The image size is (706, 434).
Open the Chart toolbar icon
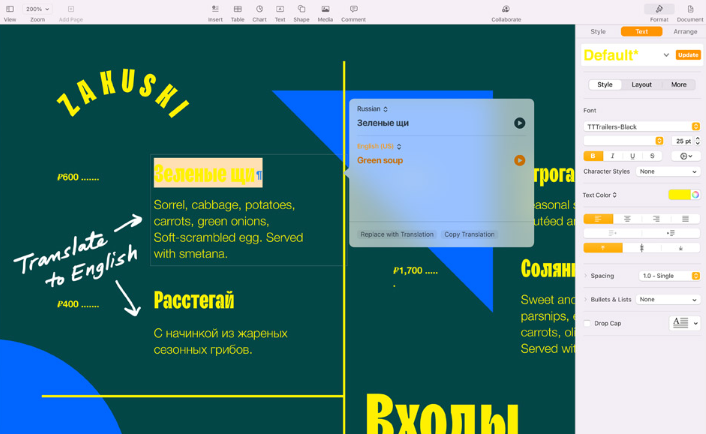click(x=259, y=9)
